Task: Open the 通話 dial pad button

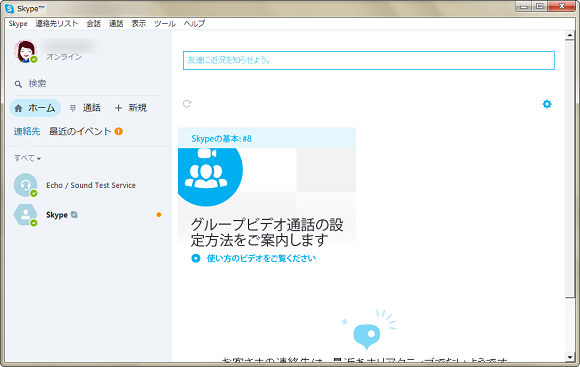Action: coord(85,108)
